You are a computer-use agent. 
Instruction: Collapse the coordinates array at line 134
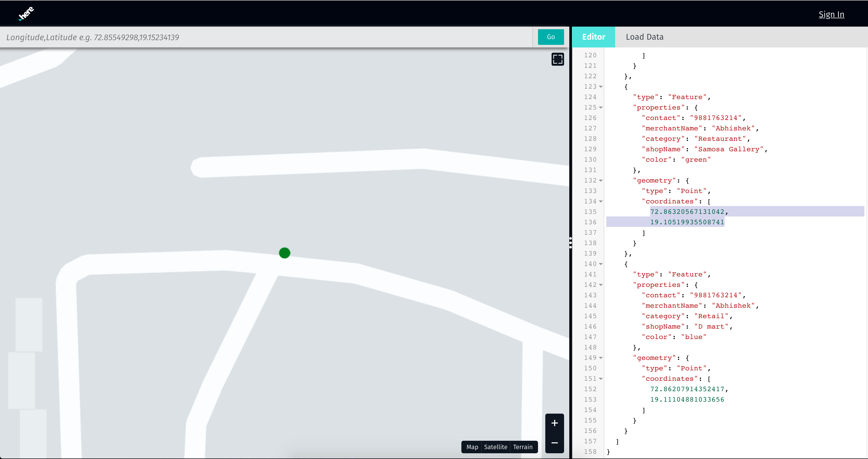click(x=601, y=201)
